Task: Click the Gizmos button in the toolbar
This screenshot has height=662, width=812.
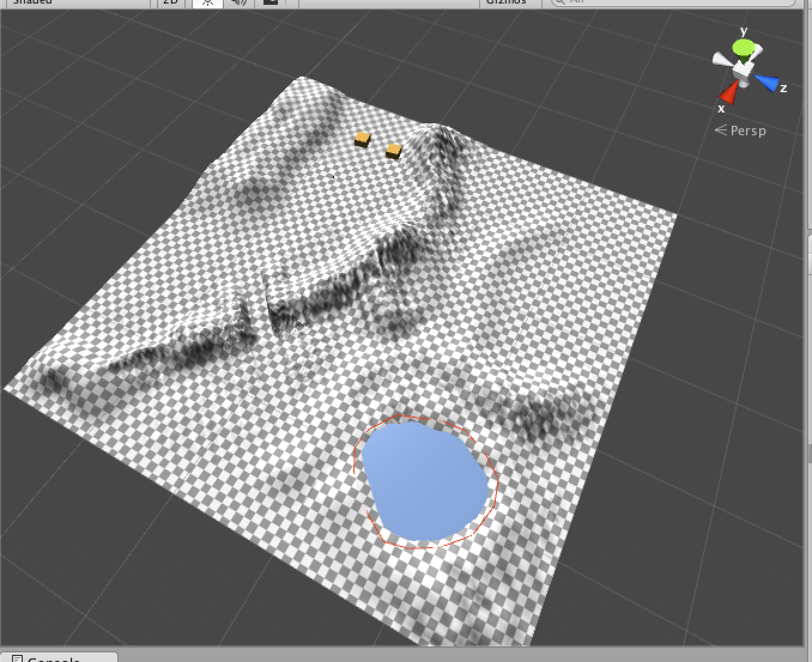Action: tap(506, 2)
